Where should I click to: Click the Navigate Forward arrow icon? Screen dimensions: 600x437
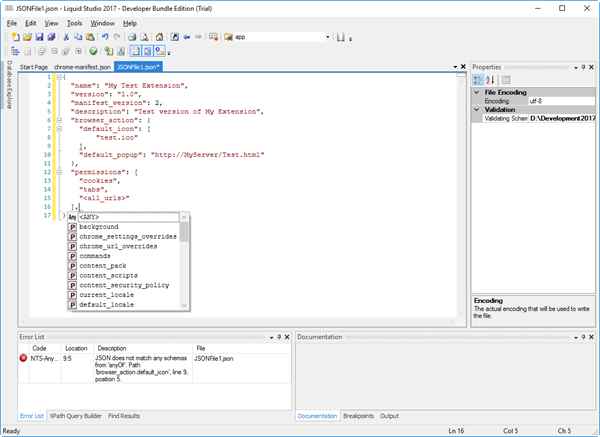pos(198,37)
